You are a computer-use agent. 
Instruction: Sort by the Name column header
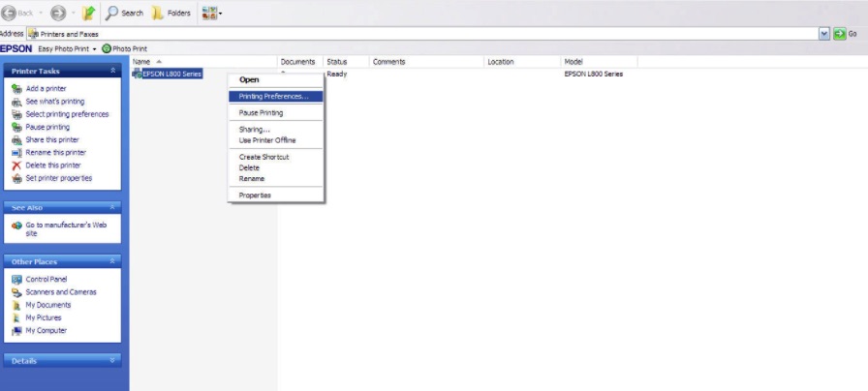tap(203, 62)
